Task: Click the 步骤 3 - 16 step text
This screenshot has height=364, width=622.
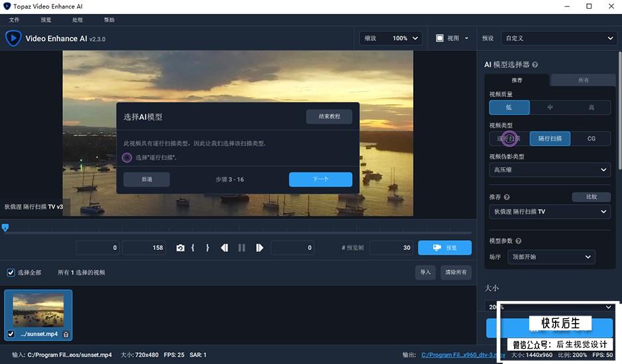Action: point(229,180)
